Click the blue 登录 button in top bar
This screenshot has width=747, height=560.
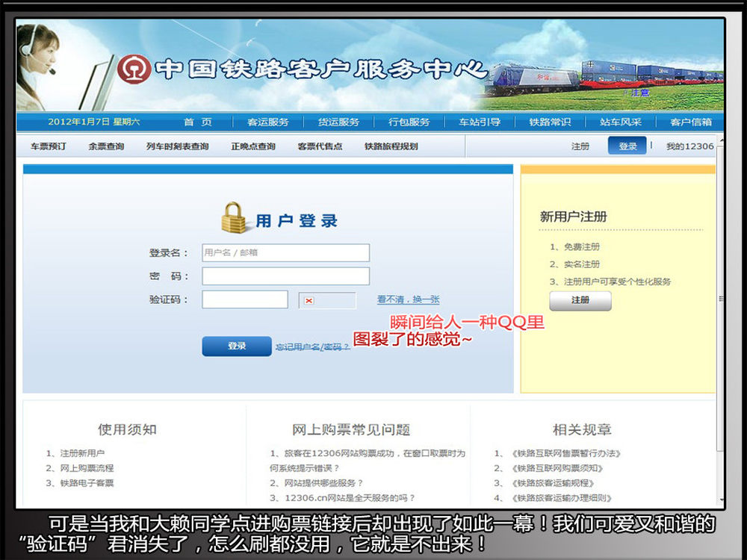coord(627,146)
